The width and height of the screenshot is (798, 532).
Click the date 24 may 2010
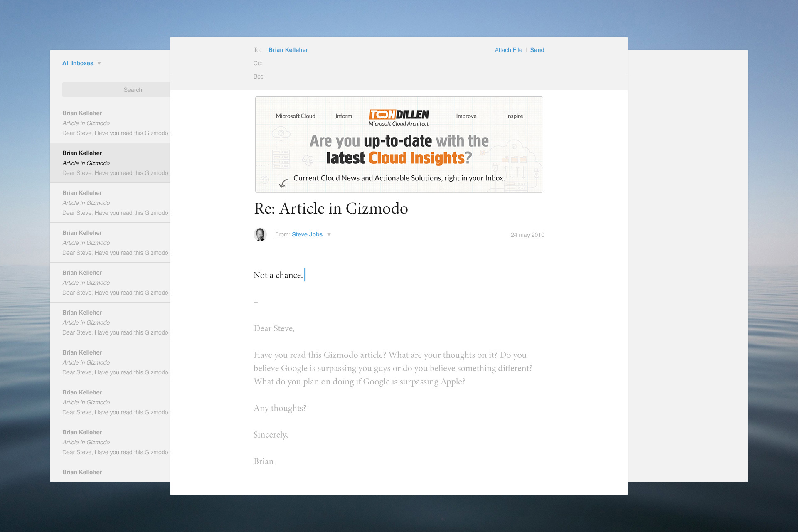pos(527,235)
